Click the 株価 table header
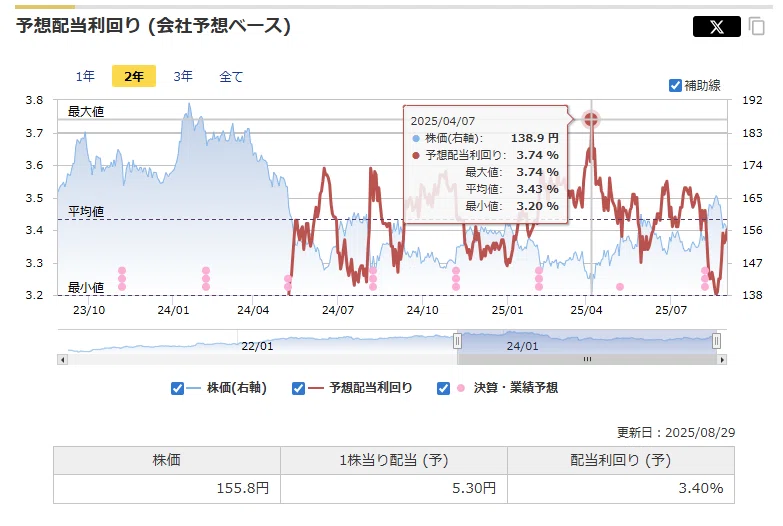This screenshot has width=783, height=526. coord(166,460)
